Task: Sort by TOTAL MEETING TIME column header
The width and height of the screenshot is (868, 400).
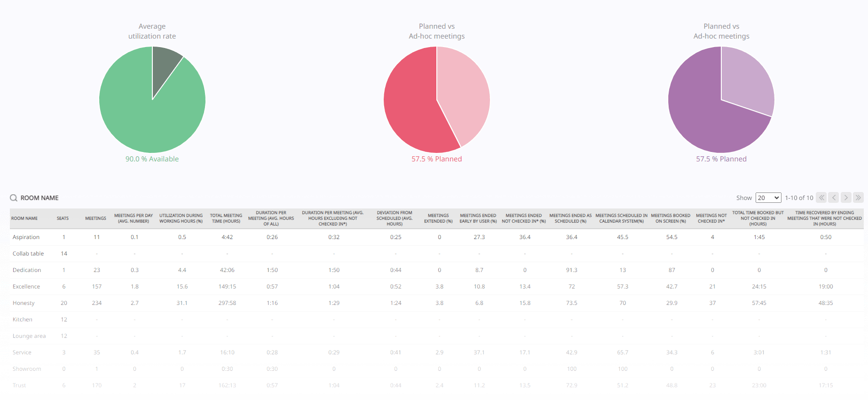Action: coord(226,218)
